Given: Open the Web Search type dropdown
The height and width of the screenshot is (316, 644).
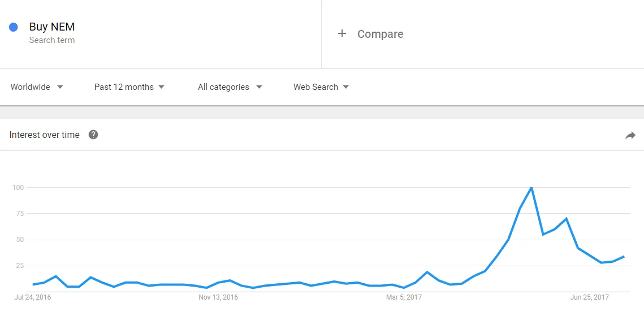Looking at the screenshot, I should [x=321, y=87].
